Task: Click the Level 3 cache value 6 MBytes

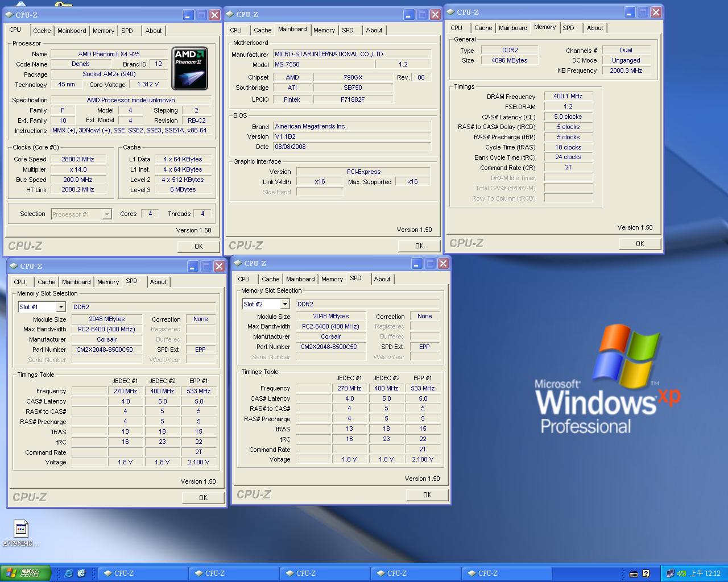Action: coord(183,189)
